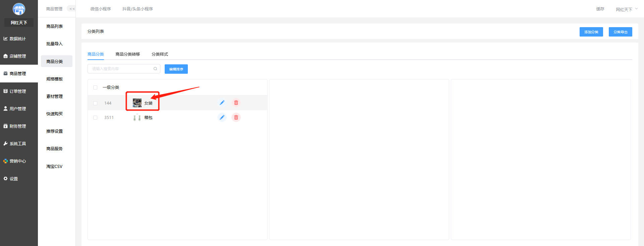This screenshot has height=246, width=644.
Task: Check the 一级分类 select-all checkbox
Action: pyautogui.click(x=95, y=87)
